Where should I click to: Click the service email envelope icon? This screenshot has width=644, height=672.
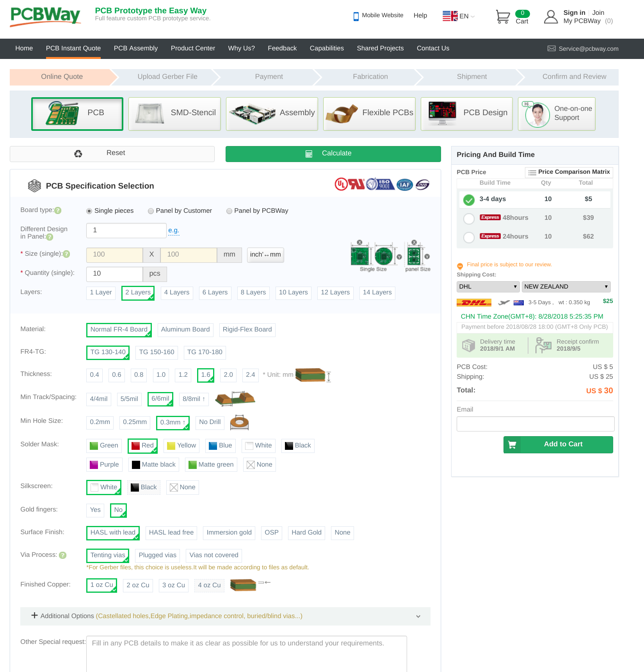click(x=551, y=48)
